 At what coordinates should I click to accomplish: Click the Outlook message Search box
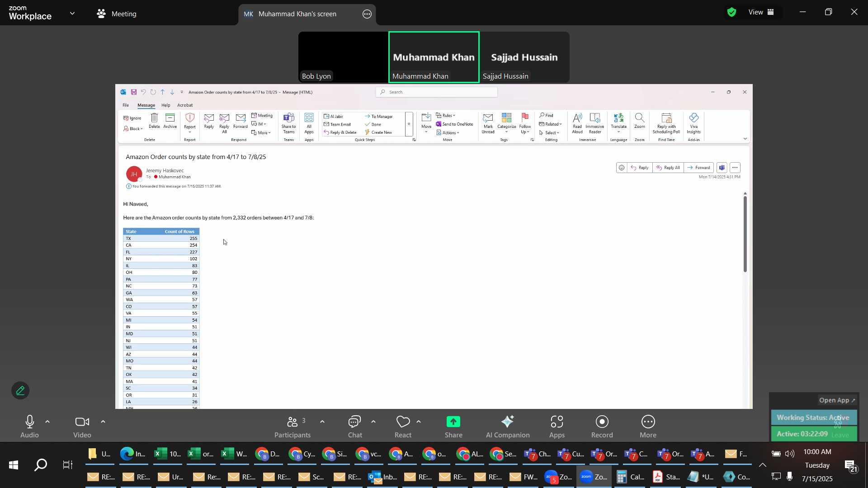pyautogui.click(x=437, y=92)
